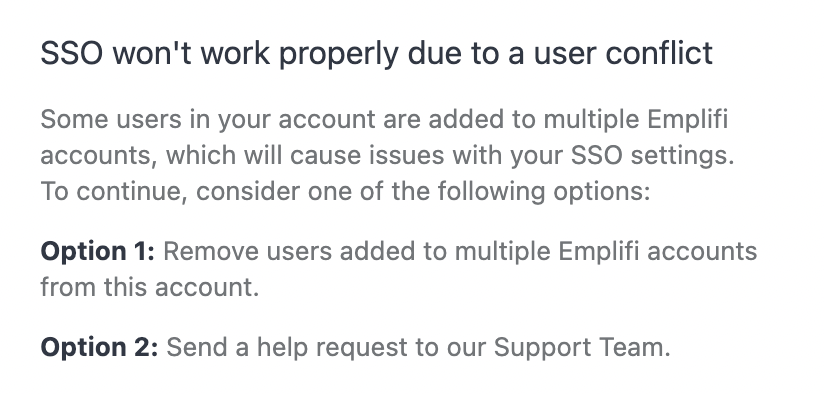Image resolution: width=824 pixels, height=394 pixels.
Task: Click the "from this account." line
Action: [150, 287]
